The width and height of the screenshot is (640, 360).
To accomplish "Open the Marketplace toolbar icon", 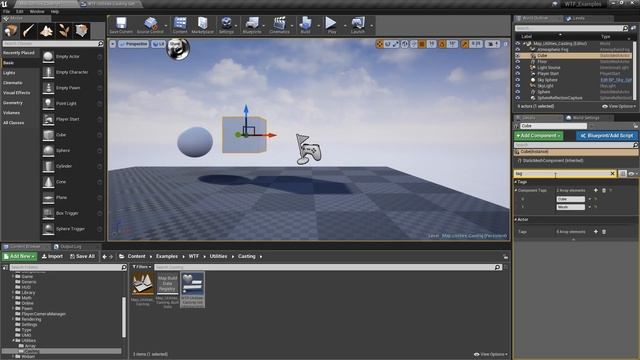I will (x=202, y=25).
